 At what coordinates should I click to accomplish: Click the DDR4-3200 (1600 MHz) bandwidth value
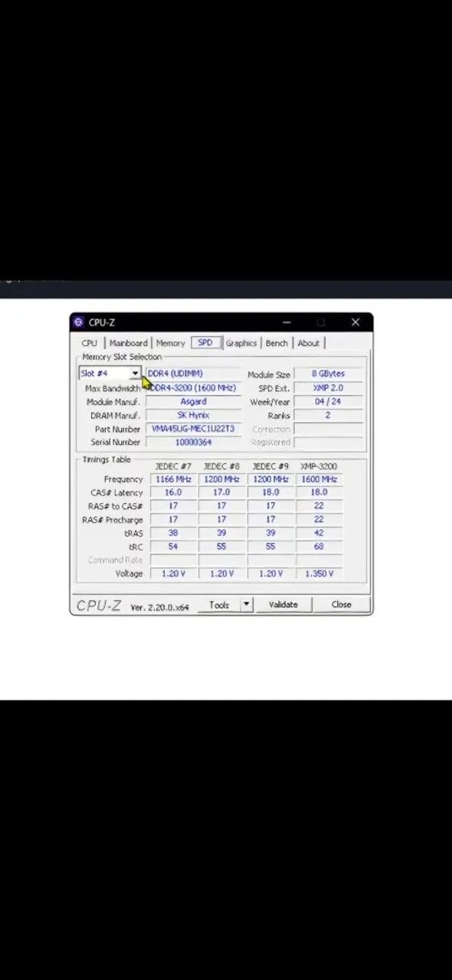click(194, 388)
